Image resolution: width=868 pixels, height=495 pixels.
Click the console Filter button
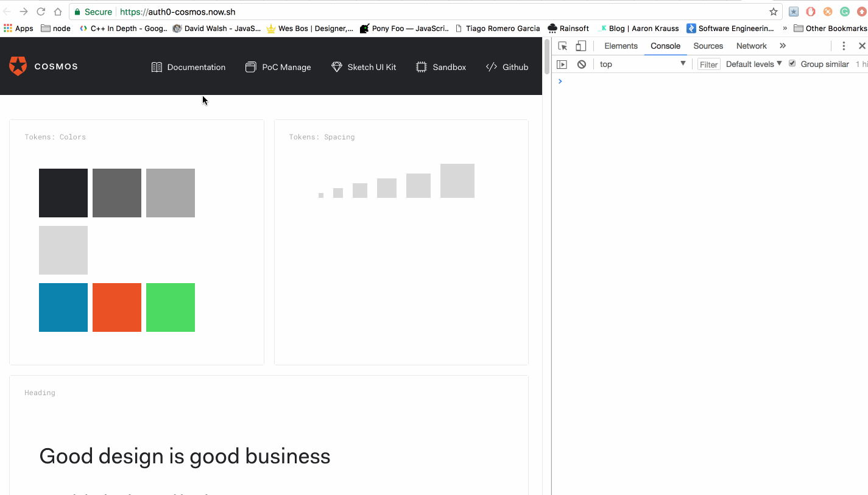click(x=708, y=64)
